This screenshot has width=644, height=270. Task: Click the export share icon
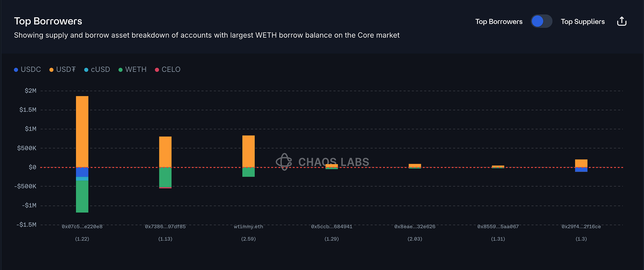click(621, 21)
